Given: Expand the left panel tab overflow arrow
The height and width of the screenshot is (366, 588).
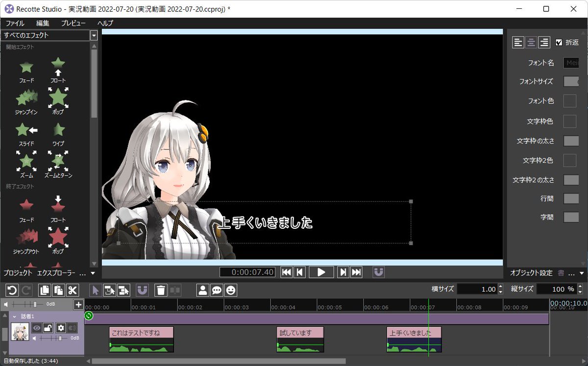Looking at the screenshot, I should tap(93, 273).
